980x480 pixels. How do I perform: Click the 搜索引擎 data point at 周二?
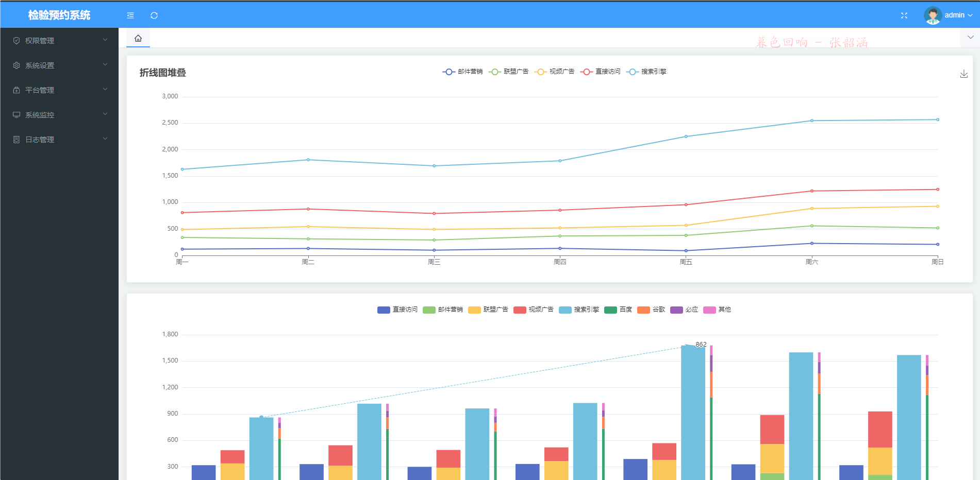[308, 160]
